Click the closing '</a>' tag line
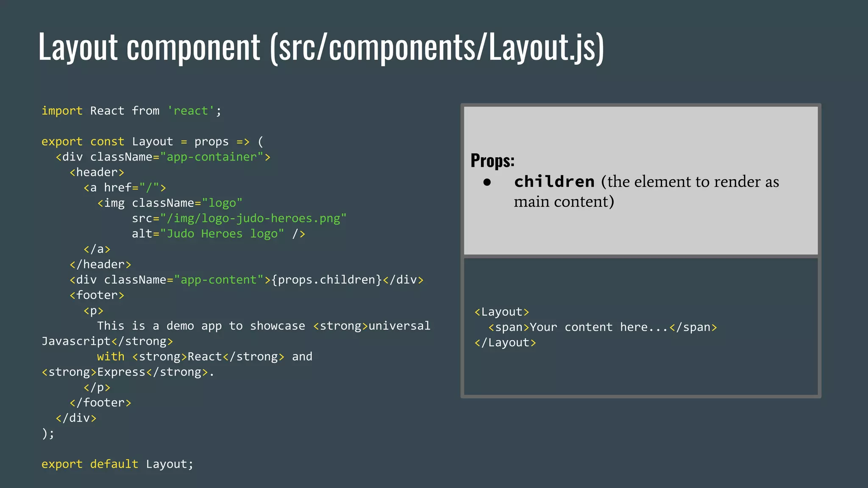The width and height of the screenshot is (868, 488). (x=97, y=249)
